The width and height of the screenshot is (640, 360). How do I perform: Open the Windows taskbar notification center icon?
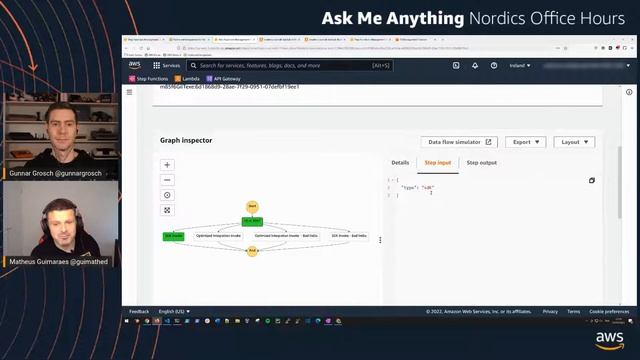[x=630, y=321]
